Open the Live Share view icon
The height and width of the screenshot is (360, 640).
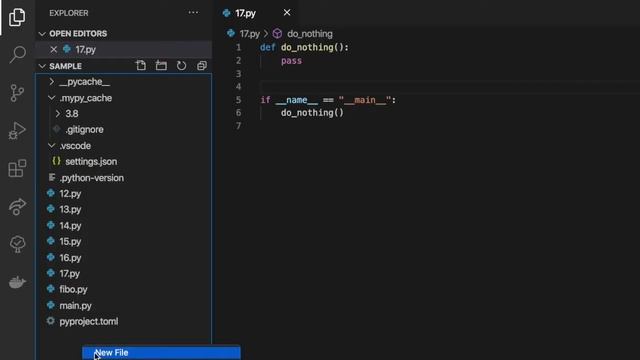click(x=17, y=206)
